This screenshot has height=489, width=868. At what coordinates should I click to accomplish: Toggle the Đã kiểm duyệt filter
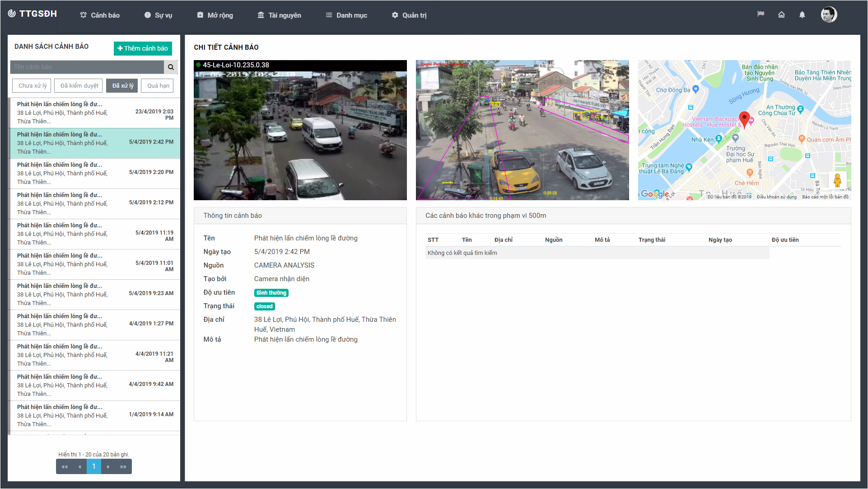79,85
